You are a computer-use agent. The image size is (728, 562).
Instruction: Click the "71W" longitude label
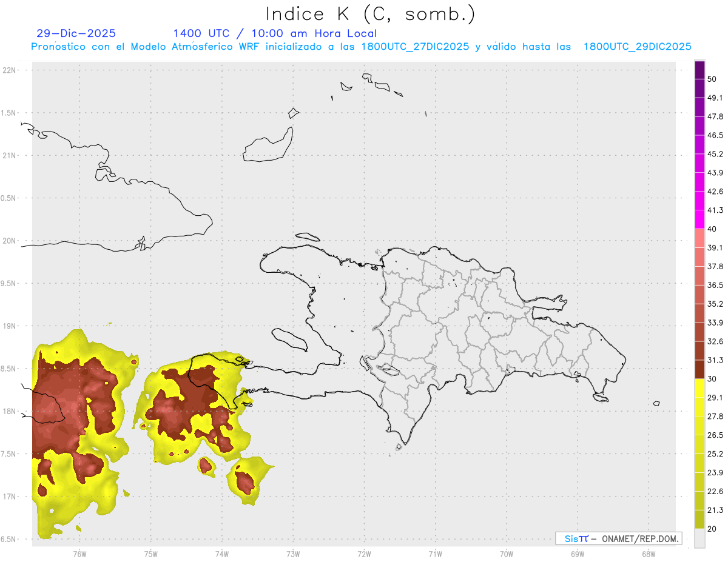(435, 554)
